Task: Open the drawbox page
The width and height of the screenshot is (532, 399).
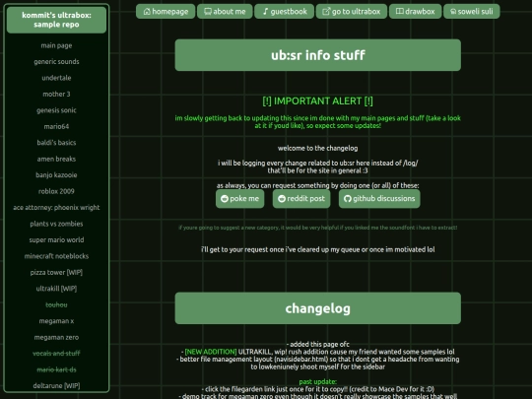Action: (416, 12)
